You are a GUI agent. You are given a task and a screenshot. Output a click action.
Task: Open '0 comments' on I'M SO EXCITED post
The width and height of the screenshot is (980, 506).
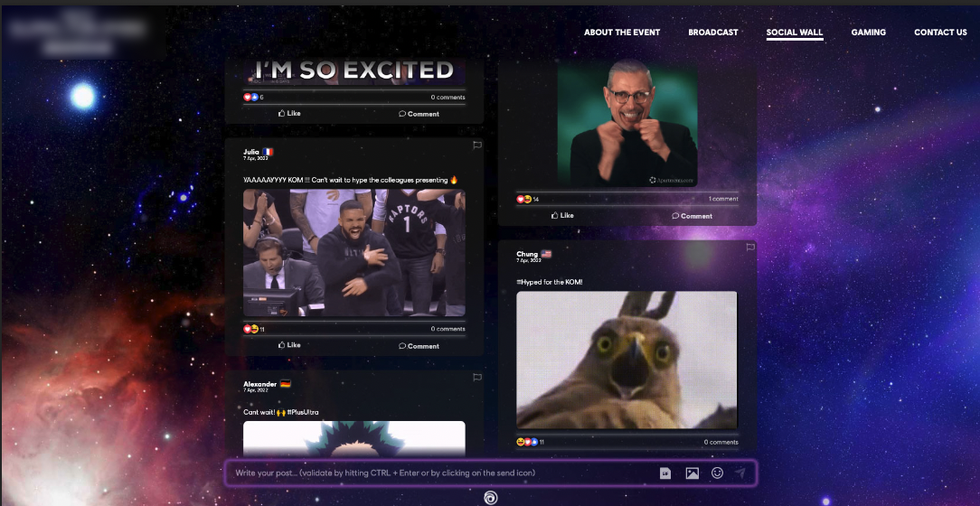pos(448,98)
